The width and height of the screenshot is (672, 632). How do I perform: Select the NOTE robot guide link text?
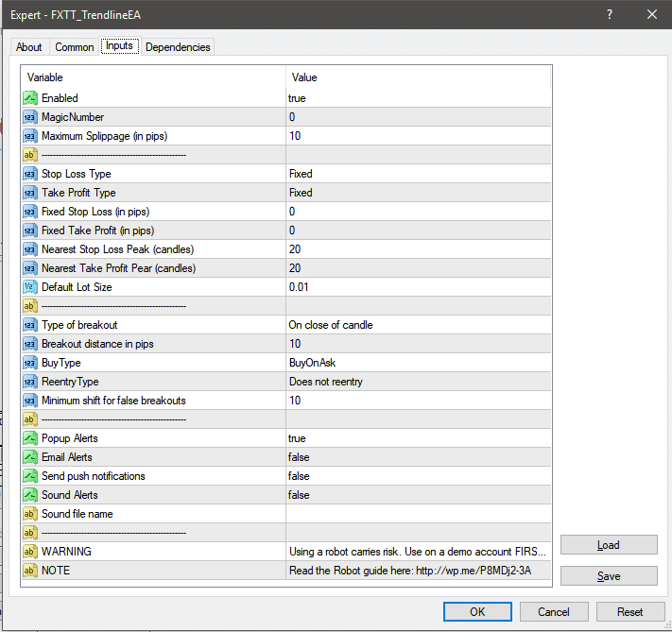410,571
